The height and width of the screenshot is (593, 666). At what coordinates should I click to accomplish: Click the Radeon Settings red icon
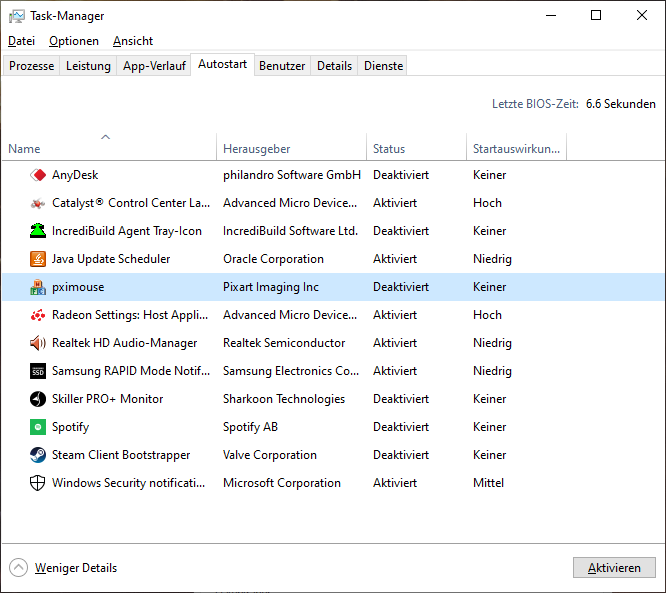(x=38, y=315)
